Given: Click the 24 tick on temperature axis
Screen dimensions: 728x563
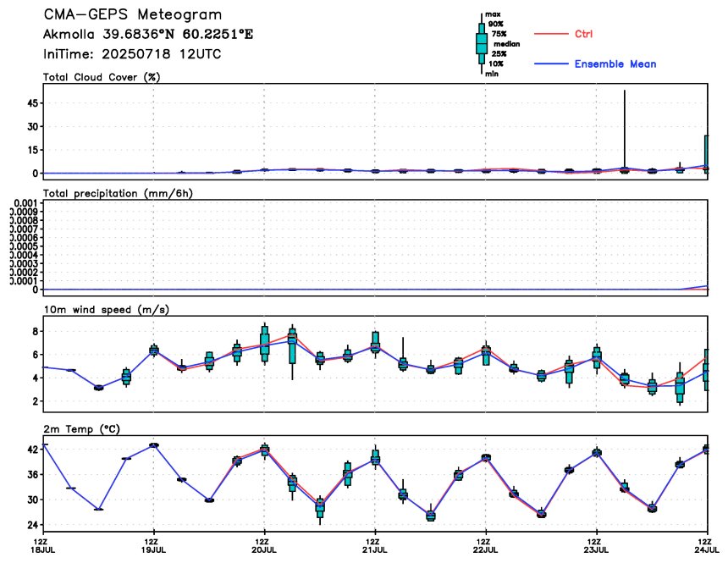Looking at the screenshot, I should [32, 525].
